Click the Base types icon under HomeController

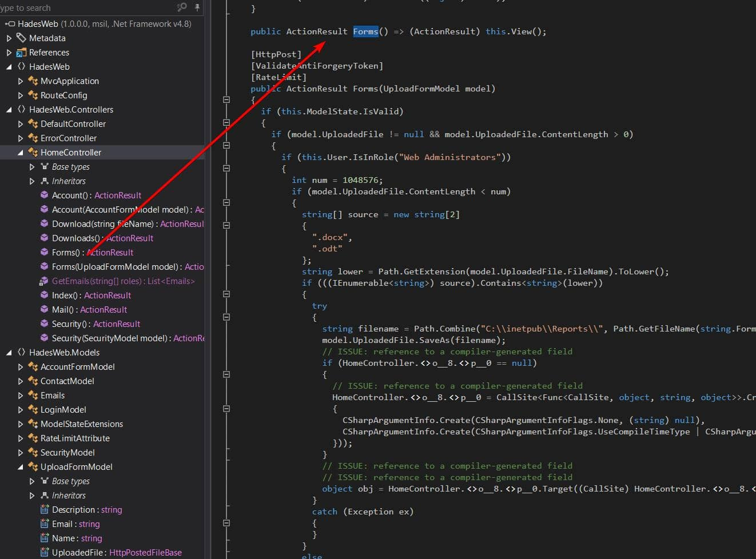pyautogui.click(x=44, y=167)
